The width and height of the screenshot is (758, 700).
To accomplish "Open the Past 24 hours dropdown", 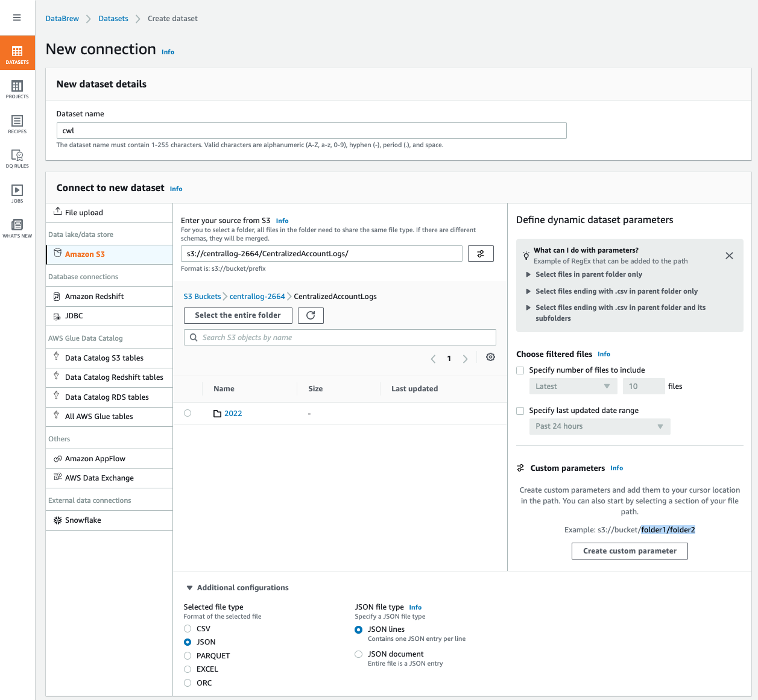I will click(x=599, y=426).
